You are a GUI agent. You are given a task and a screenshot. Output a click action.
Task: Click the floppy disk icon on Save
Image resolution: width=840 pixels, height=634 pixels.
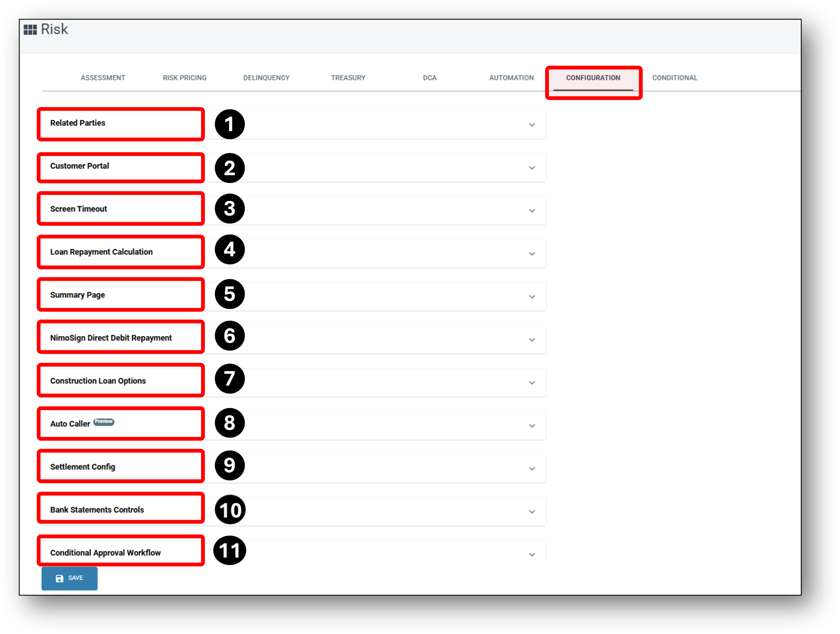tap(59, 578)
